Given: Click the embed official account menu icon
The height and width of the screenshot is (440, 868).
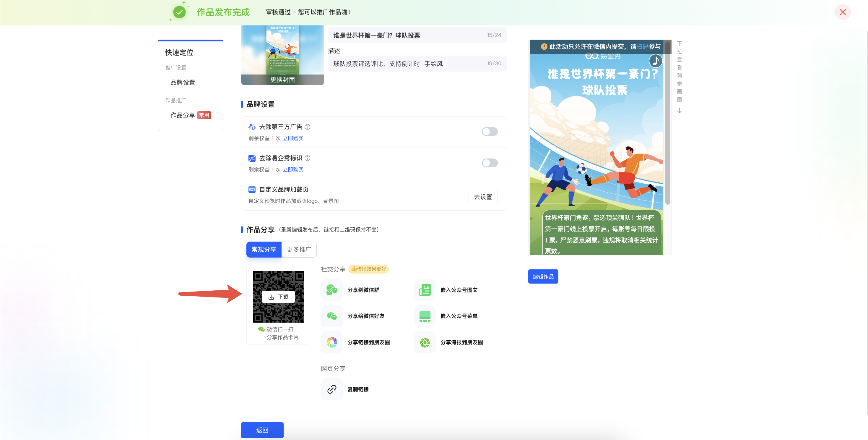Looking at the screenshot, I should [x=425, y=316].
